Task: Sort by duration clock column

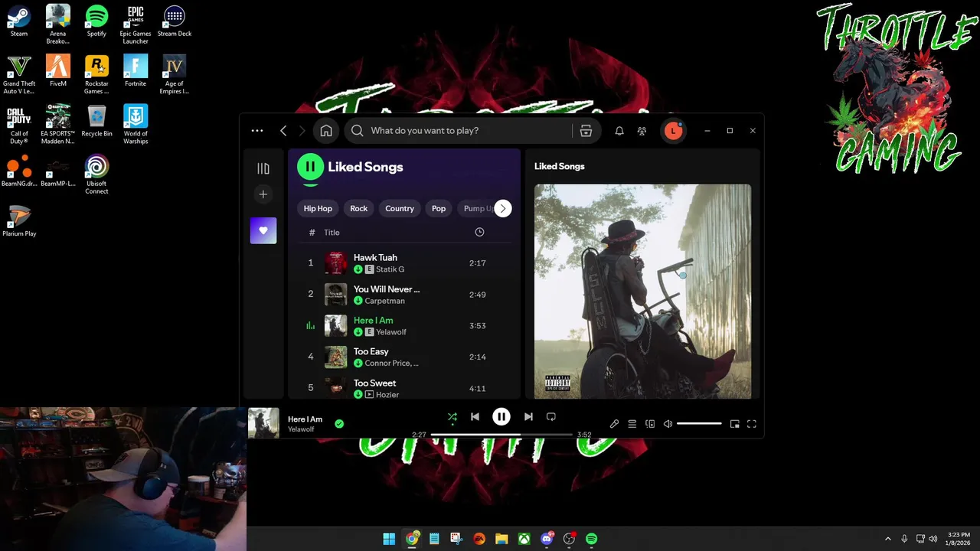Action: pyautogui.click(x=479, y=232)
